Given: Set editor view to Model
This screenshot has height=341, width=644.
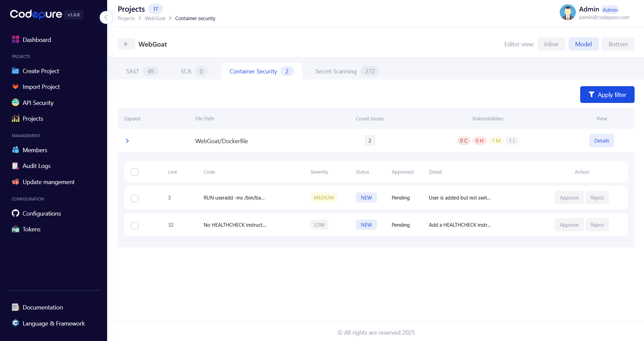Looking at the screenshot, I should (x=583, y=44).
